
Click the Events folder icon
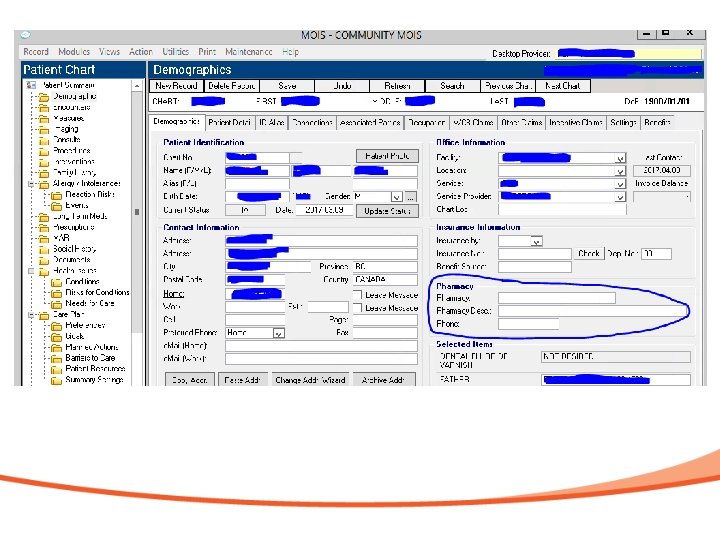[56, 206]
